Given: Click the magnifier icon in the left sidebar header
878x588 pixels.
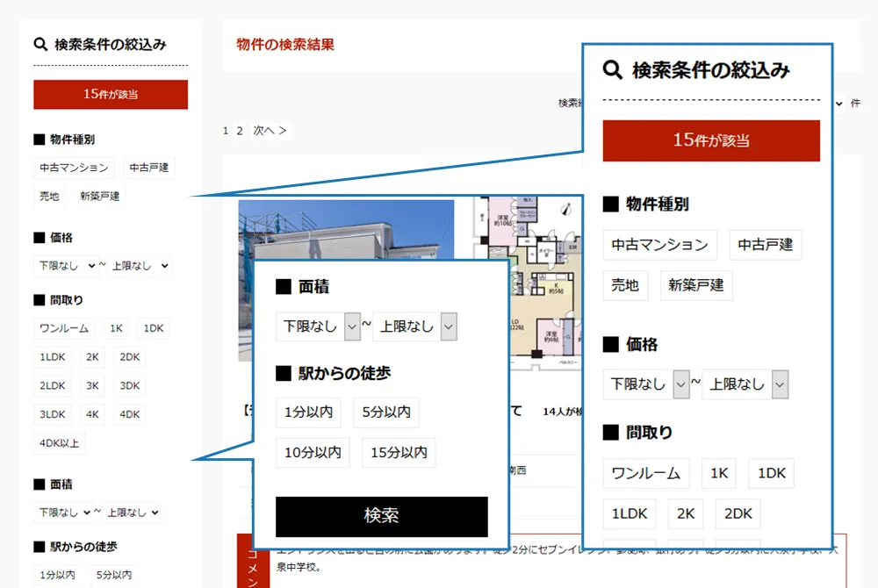Looking at the screenshot, I should pyautogui.click(x=40, y=44).
